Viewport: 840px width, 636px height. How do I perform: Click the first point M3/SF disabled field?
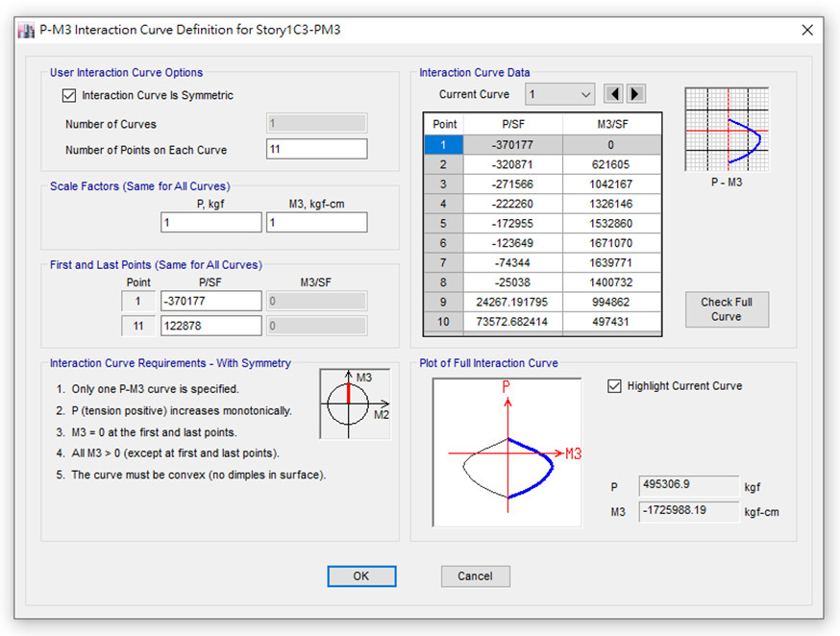316,301
